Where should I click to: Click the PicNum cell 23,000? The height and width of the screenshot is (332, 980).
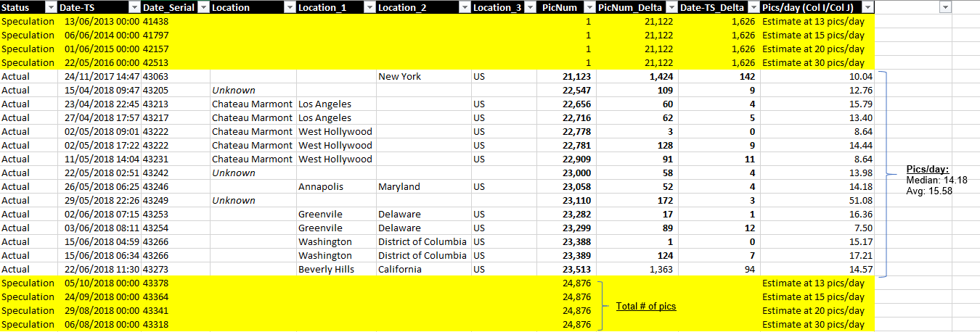[565, 173]
